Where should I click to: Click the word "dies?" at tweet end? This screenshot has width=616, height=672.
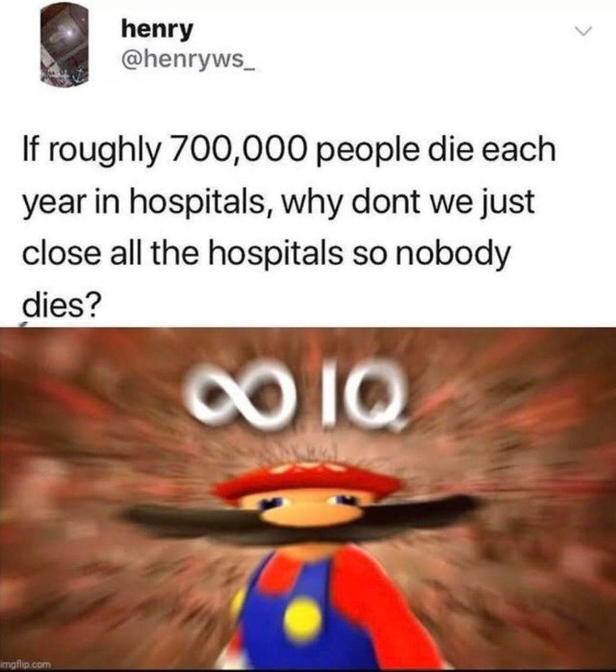(x=63, y=305)
